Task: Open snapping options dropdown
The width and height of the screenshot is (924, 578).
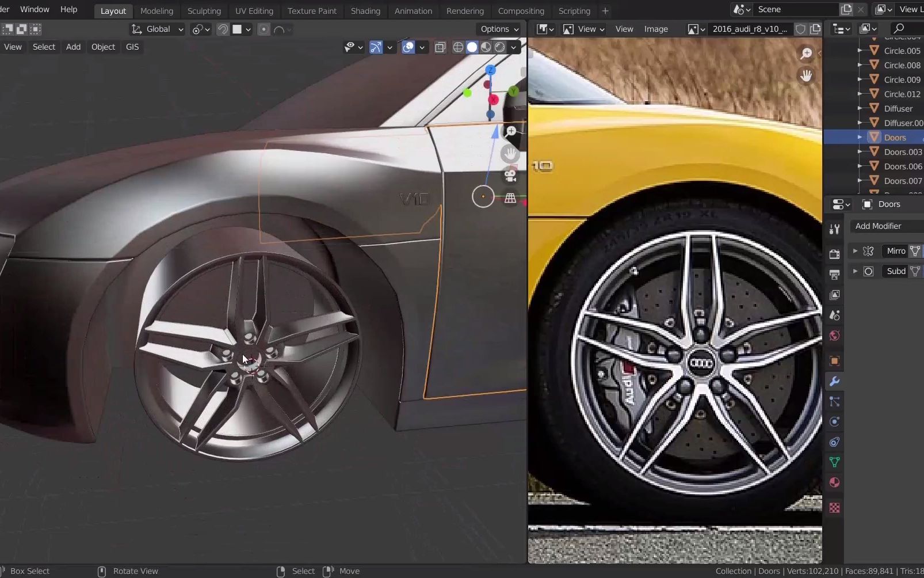Action: [242, 29]
